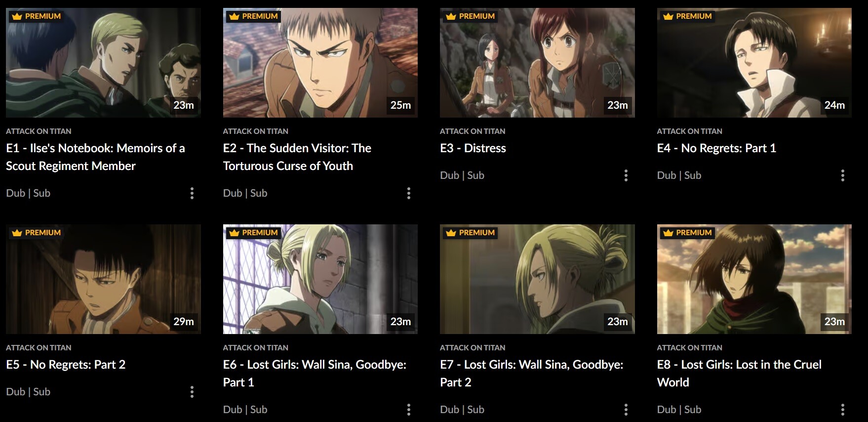Open title link E6 Lost Girls: Wall Sina, Goodbye Part 1
Viewport: 868px width, 422px height.
pos(315,374)
